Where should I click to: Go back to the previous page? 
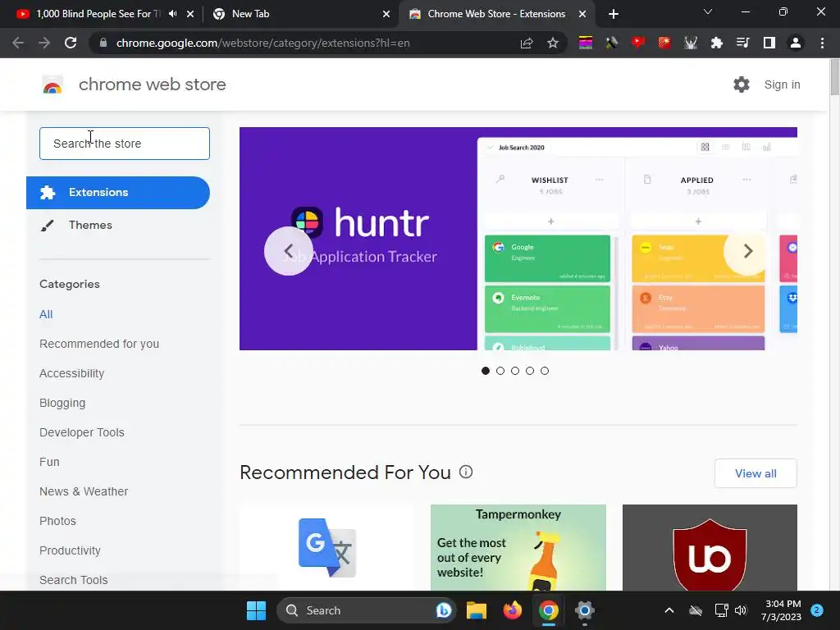pyautogui.click(x=18, y=43)
